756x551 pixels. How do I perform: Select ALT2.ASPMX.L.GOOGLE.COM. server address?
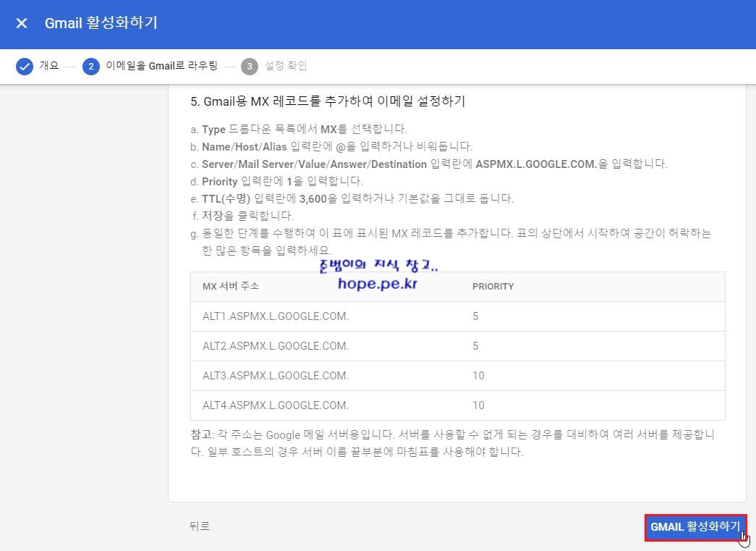(276, 346)
